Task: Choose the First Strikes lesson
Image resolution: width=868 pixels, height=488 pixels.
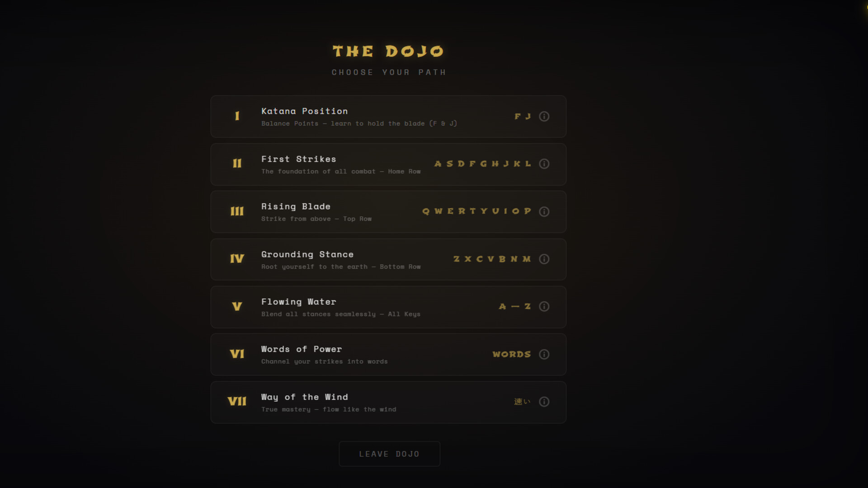Action: (298, 159)
